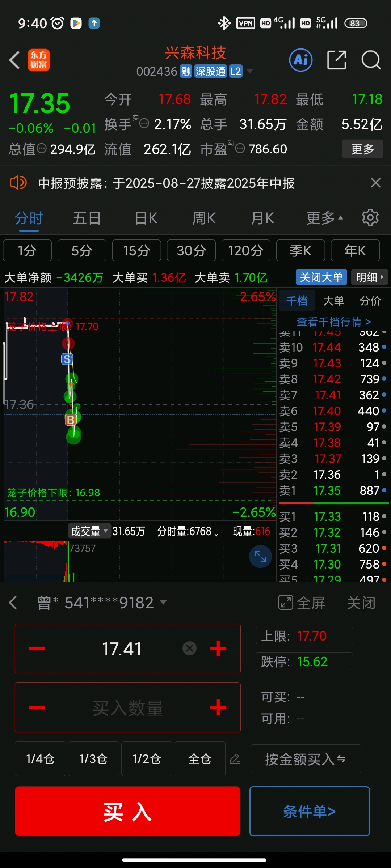Screen dimensions: 391x868
Task: Decrease the order price with minus
Action: pos(37,648)
